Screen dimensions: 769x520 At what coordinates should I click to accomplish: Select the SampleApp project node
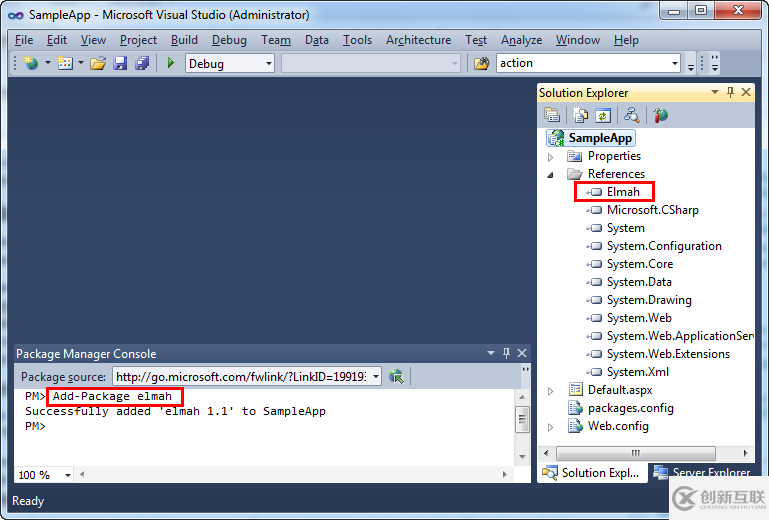click(x=590, y=138)
